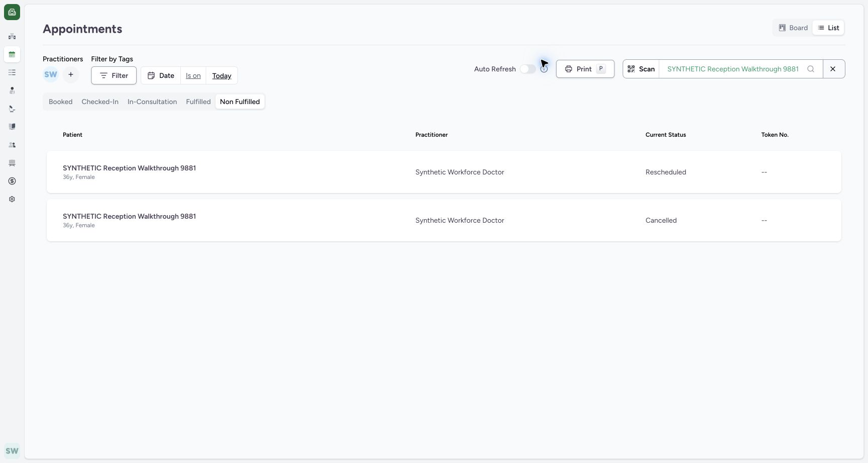Viewport: 868px width, 463px height.
Task: Open the facility building sidebar icon
Action: pyautogui.click(x=12, y=36)
